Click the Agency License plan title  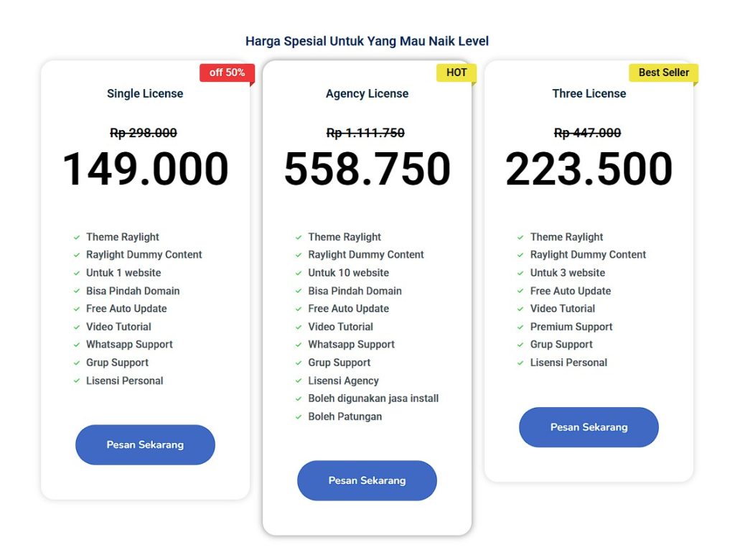coord(367,93)
